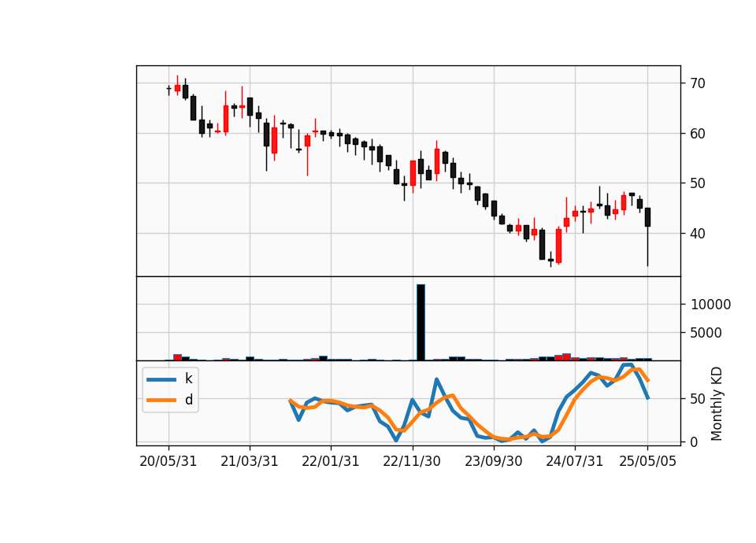
Task: Click the price axis label 50
Action: (x=698, y=183)
